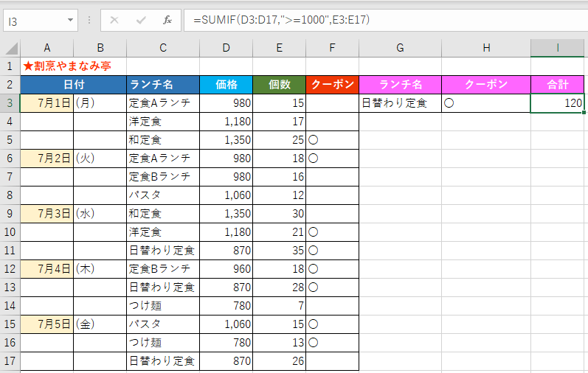The width and height of the screenshot is (588, 373).
Task: Select column B header
Action: (x=100, y=48)
